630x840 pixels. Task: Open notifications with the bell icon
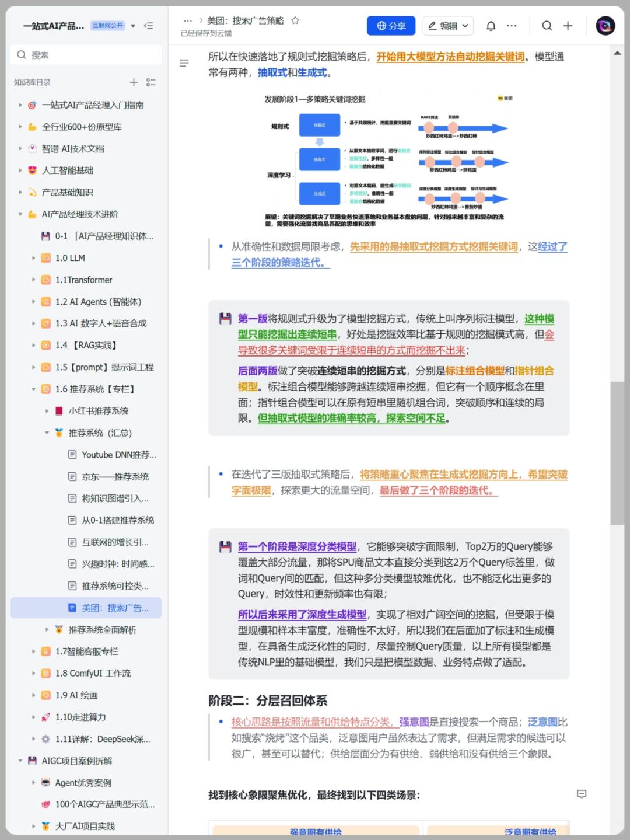[491, 26]
